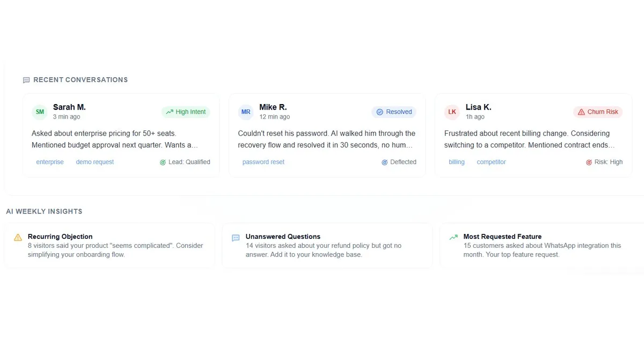This screenshot has width=644, height=338.
Task: Click the WhatsApp integration insight description
Action: (x=542, y=250)
